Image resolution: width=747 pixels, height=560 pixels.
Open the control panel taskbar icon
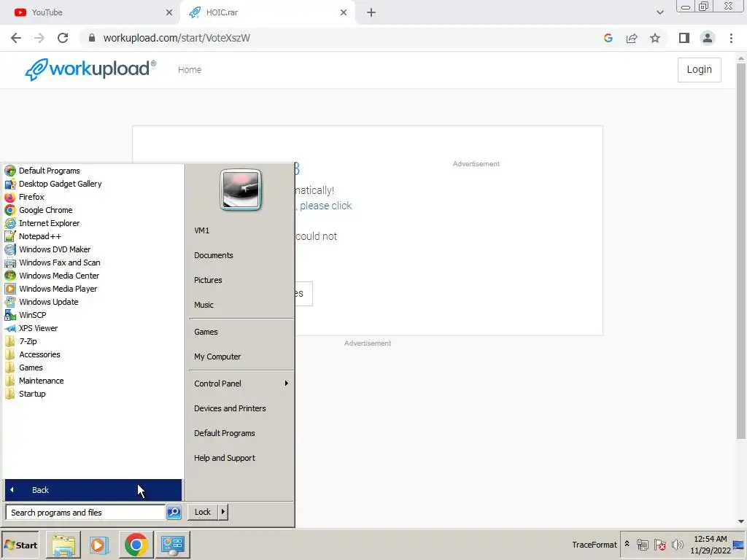click(x=172, y=545)
